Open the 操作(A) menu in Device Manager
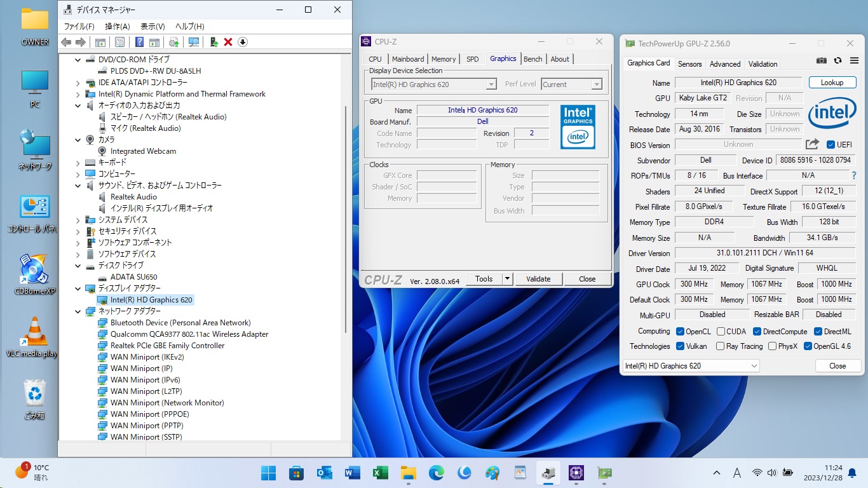Image resolution: width=868 pixels, height=488 pixels. [117, 26]
